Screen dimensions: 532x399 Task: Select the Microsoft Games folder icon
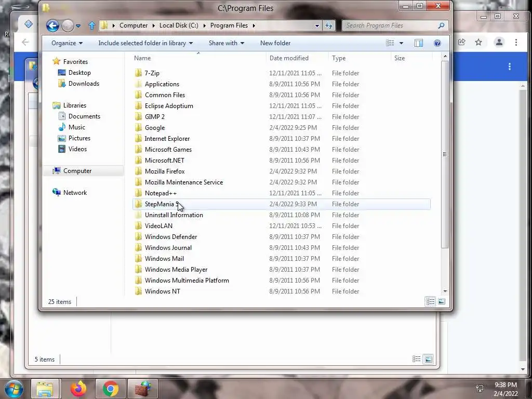[138, 149]
